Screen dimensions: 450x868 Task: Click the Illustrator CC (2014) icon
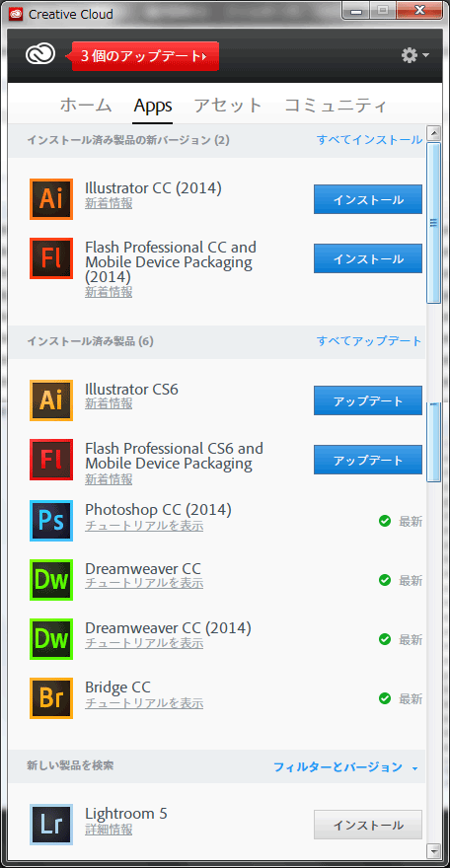click(x=51, y=199)
